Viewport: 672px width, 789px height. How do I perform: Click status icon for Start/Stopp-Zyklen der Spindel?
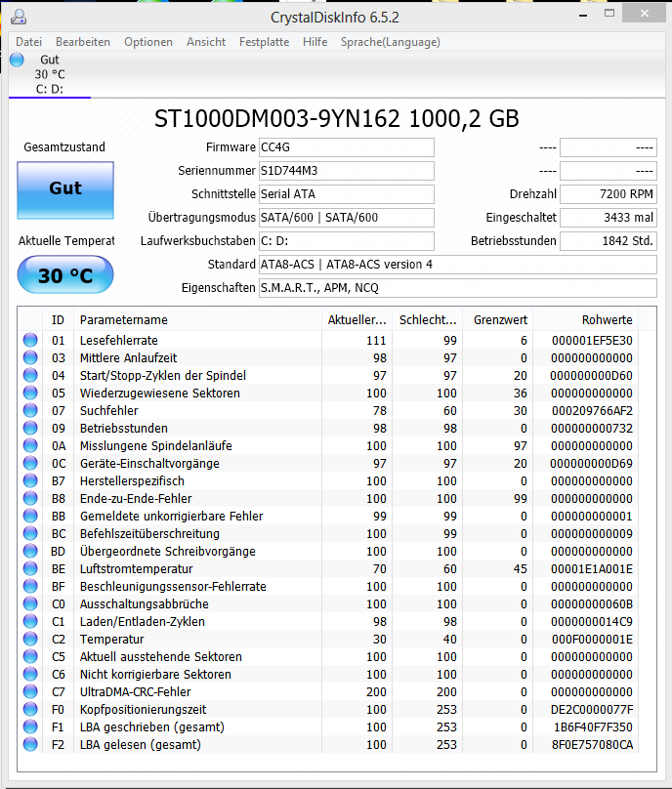pos(30,375)
